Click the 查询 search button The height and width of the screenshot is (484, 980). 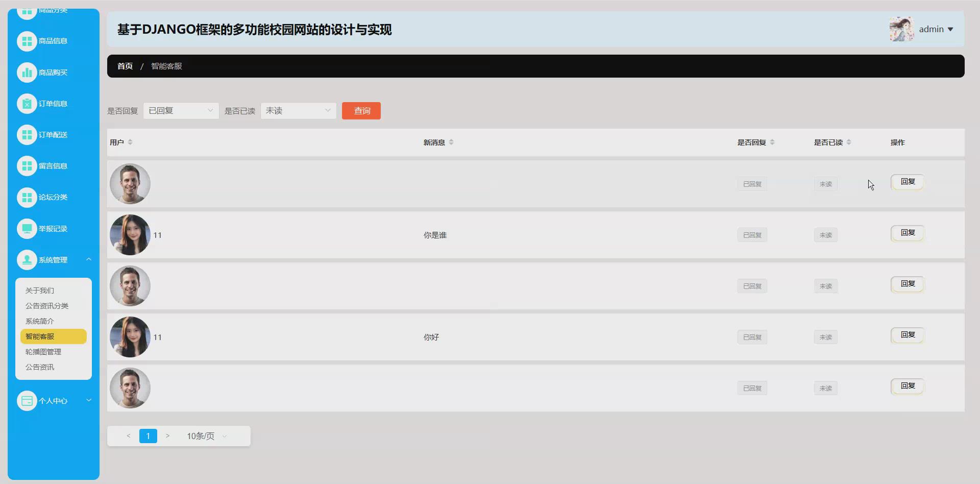tap(361, 111)
